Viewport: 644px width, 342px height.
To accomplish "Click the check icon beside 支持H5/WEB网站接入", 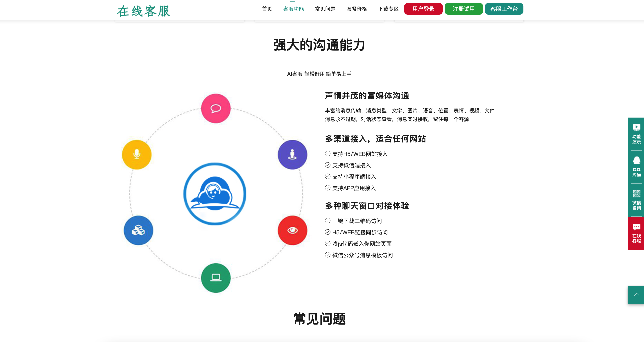I will (328, 154).
